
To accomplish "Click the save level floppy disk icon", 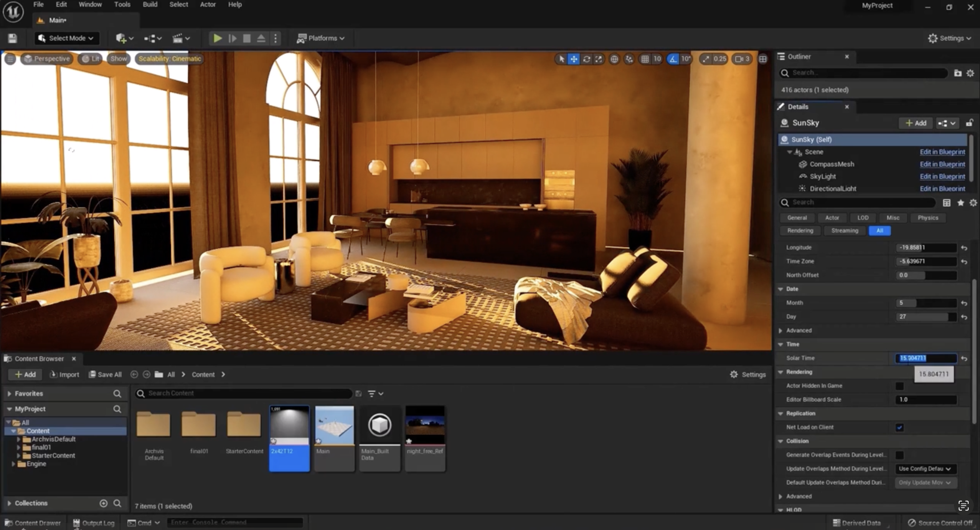I will [12, 38].
